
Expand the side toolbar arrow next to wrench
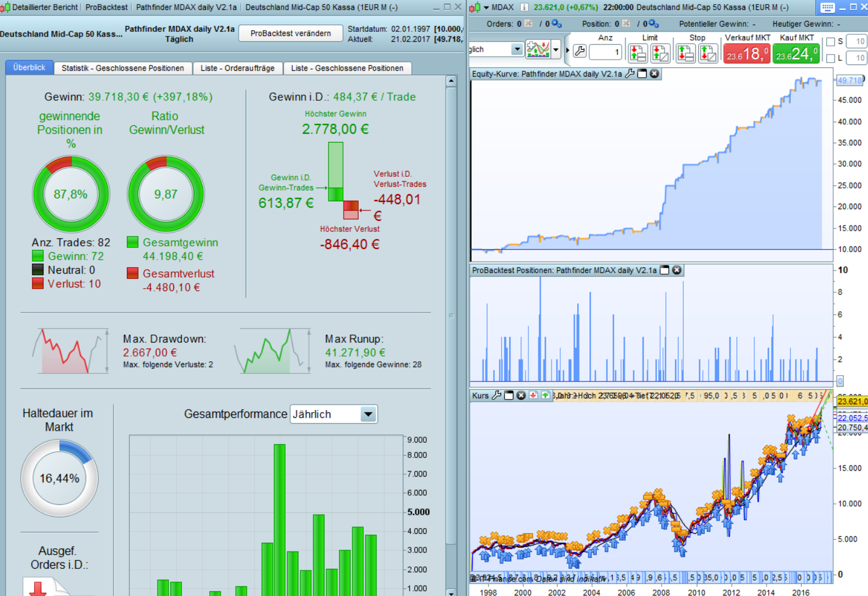pyautogui.click(x=568, y=50)
